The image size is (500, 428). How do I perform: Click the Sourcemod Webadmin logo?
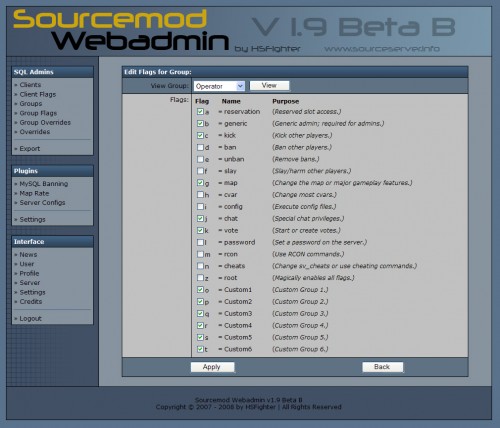[121, 30]
